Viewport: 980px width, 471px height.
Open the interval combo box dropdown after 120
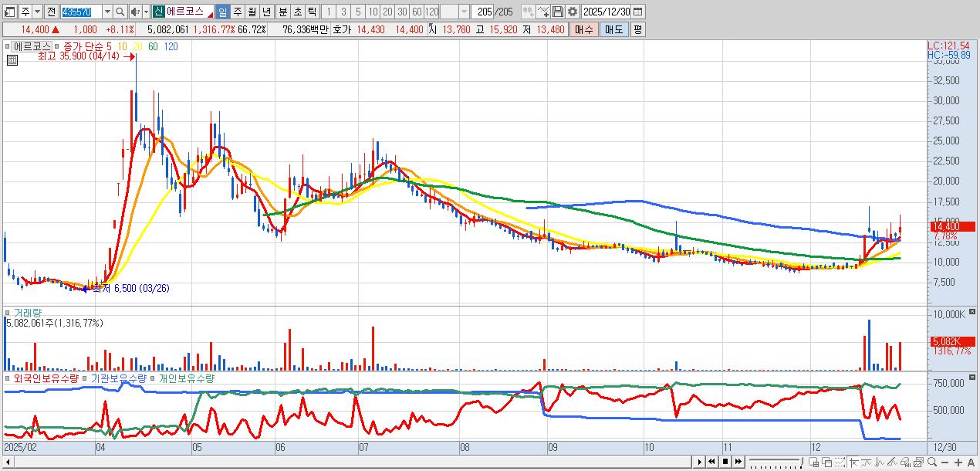click(x=464, y=12)
